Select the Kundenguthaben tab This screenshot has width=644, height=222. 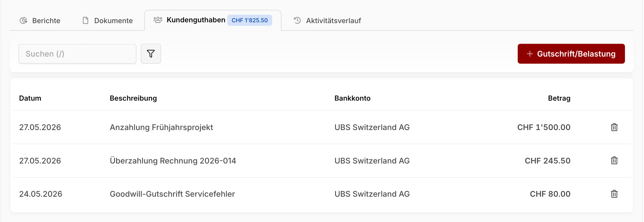pyautogui.click(x=213, y=20)
